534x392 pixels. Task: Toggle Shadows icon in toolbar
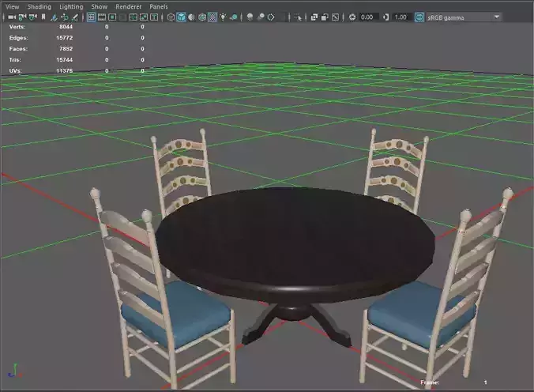pos(234,17)
